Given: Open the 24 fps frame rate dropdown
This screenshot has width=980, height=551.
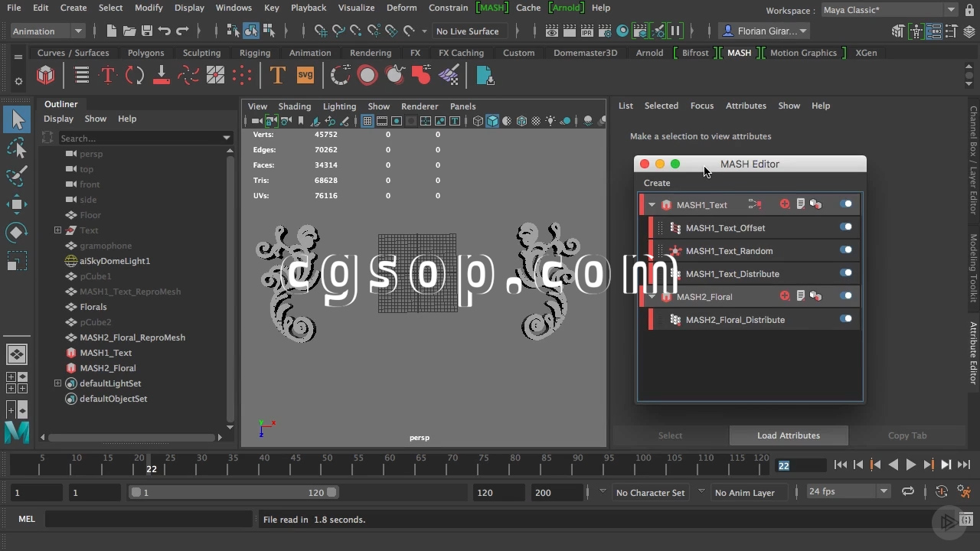Looking at the screenshot, I should [x=848, y=492].
